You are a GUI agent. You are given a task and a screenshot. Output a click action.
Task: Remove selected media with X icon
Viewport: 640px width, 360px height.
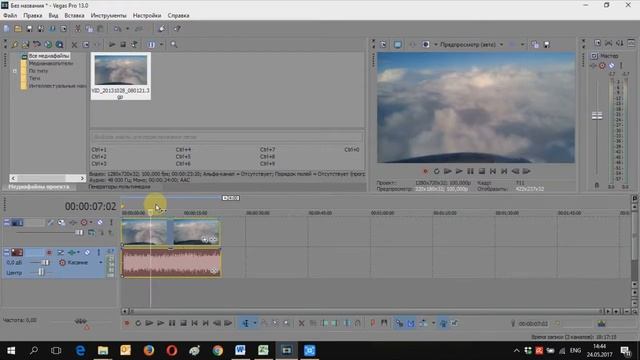coord(74,44)
